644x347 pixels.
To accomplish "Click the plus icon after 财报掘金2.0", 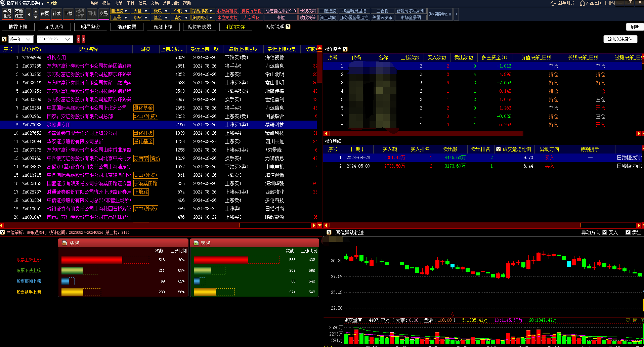I will tap(456, 14).
